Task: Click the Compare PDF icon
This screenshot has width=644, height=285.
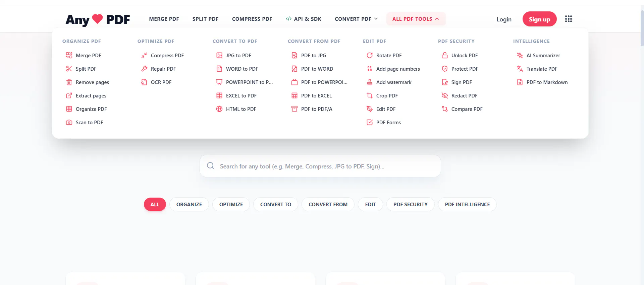Action: 445,109
